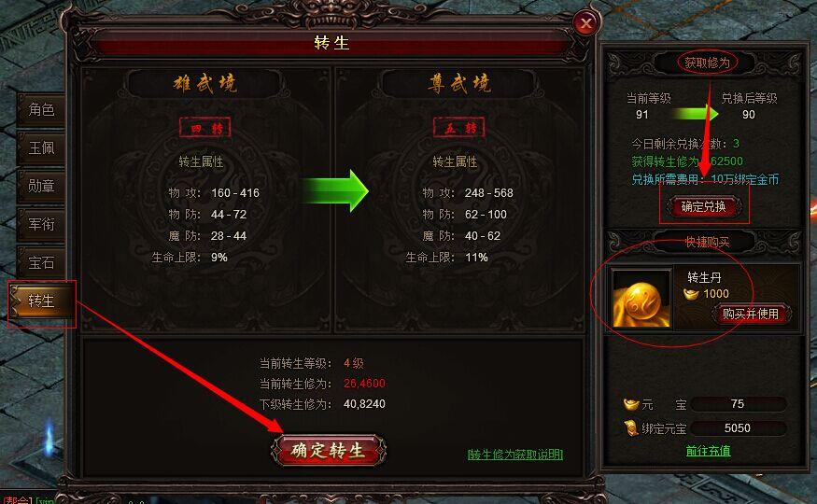Click the scroll icon beside 绑定元宝
This screenshot has width=817, height=504.
631,428
